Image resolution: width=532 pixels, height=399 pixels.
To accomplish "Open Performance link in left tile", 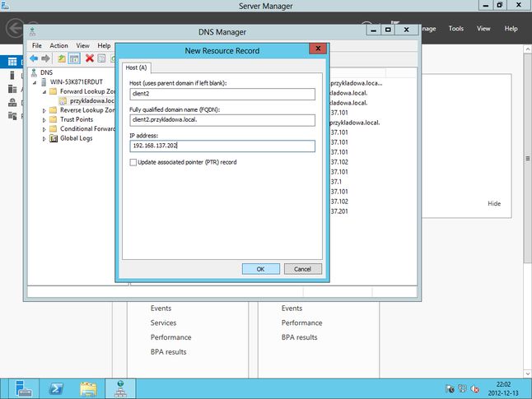I will pos(171,337).
